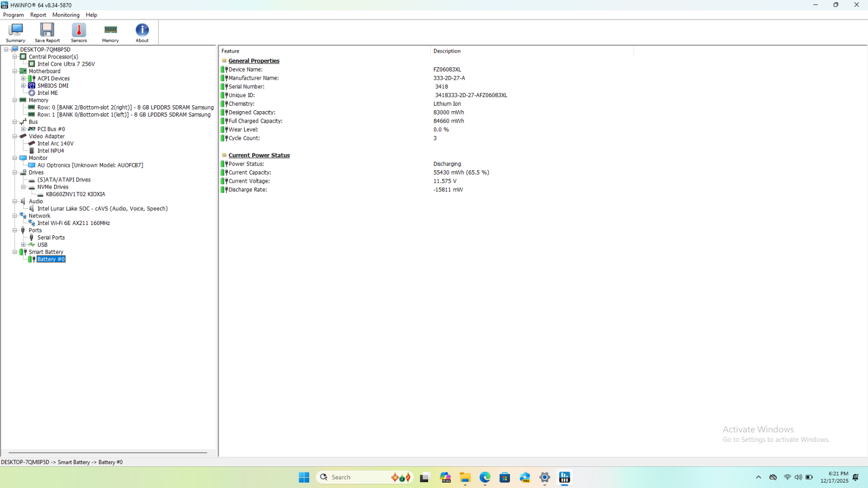Click the horizontal scrollbar in the tree panel
868x488 pixels.
coord(107,452)
